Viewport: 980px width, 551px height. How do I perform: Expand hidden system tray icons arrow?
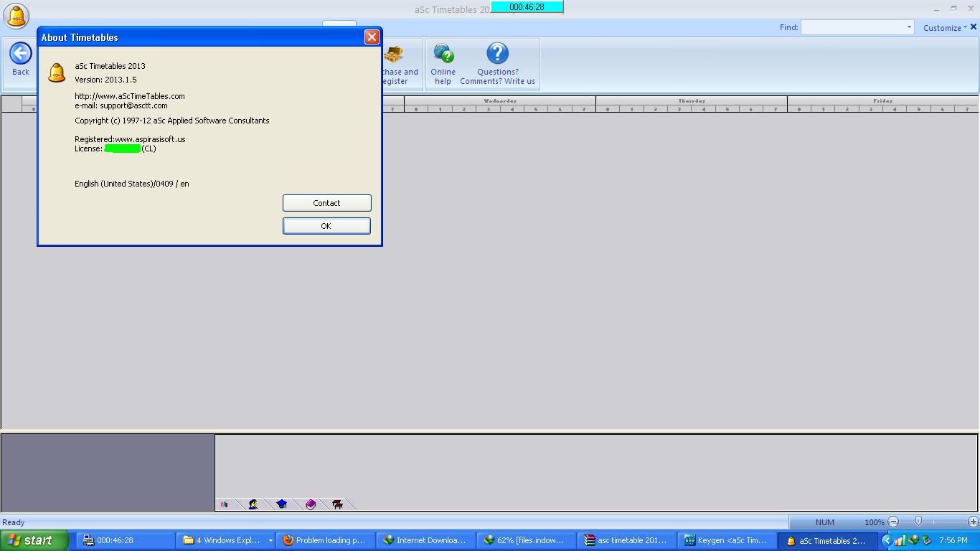[x=887, y=540]
